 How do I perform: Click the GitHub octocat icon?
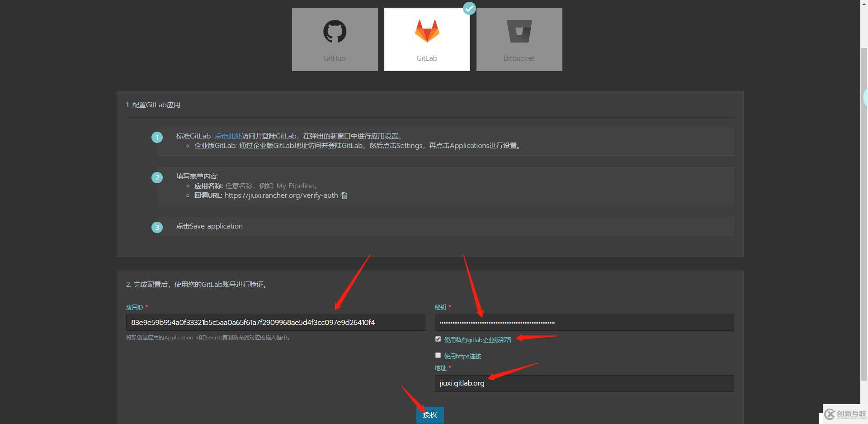pyautogui.click(x=335, y=32)
